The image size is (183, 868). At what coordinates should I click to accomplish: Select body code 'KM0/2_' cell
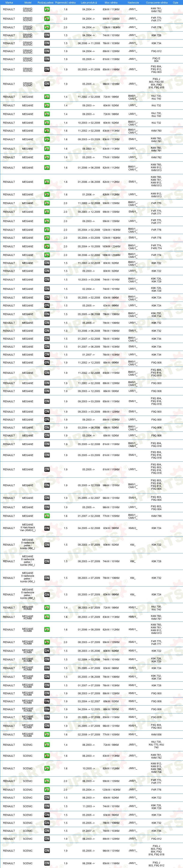[x=133, y=528]
